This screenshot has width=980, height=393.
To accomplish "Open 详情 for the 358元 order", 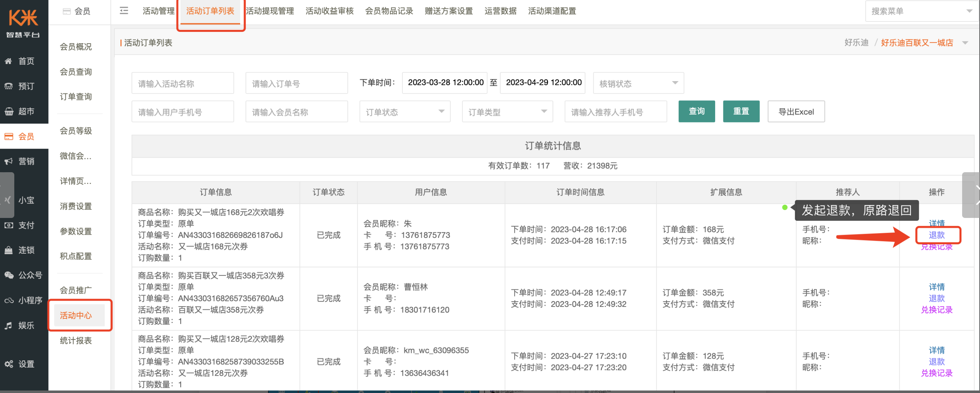I will pos(936,287).
